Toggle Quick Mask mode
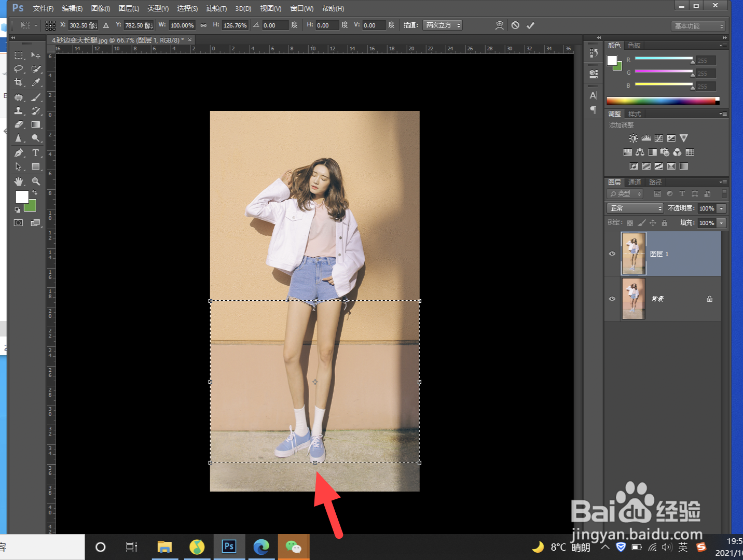This screenshot has width=743, height=560. click(x=19, y=223)
